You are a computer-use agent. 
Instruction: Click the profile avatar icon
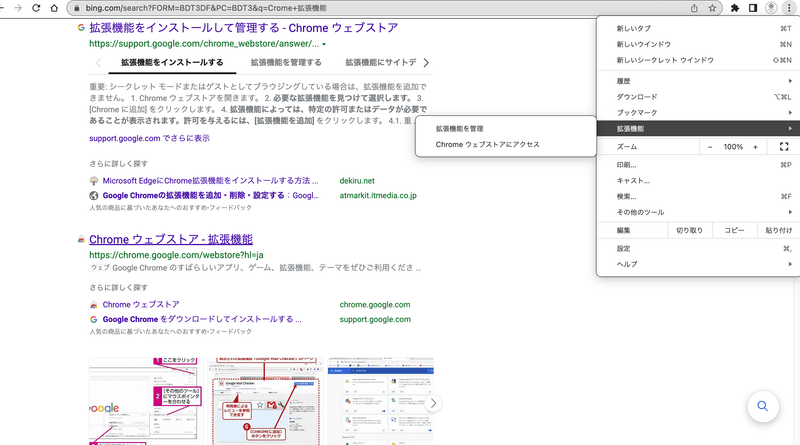tap(771, 8)
